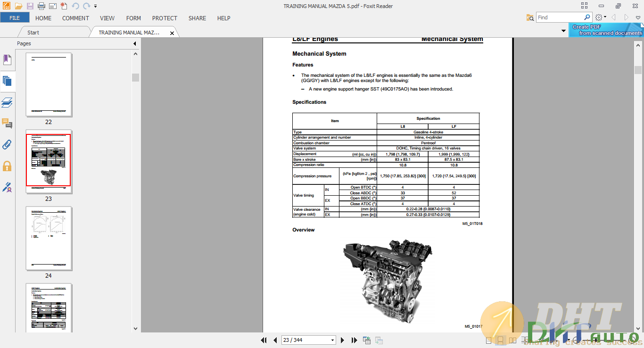The width and height of the screenshot is (644, 348).
Task: Open the page number dropdown arrow
Action: coord(333,340)
